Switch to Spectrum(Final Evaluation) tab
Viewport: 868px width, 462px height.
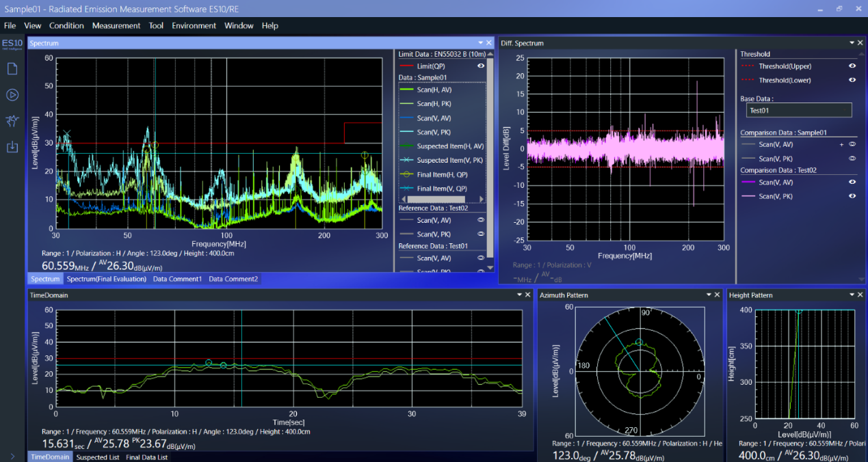coord(107,279)
